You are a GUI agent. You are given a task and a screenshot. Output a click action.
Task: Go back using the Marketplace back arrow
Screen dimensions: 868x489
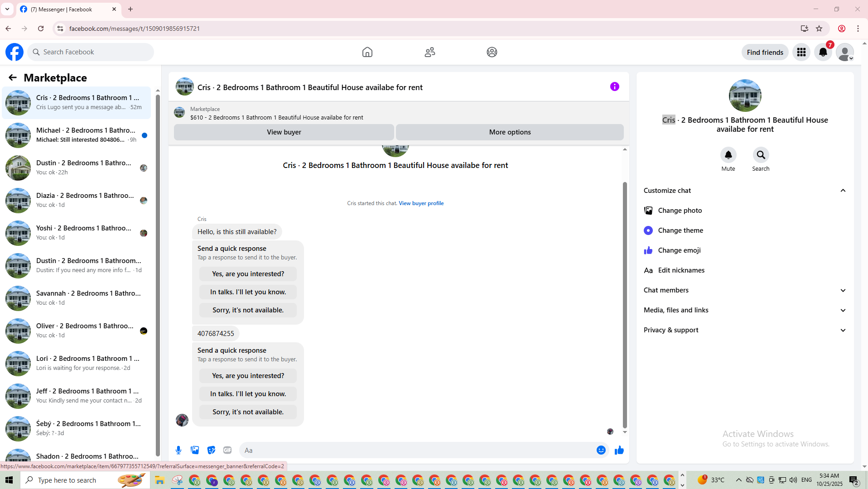coord(13,78)
